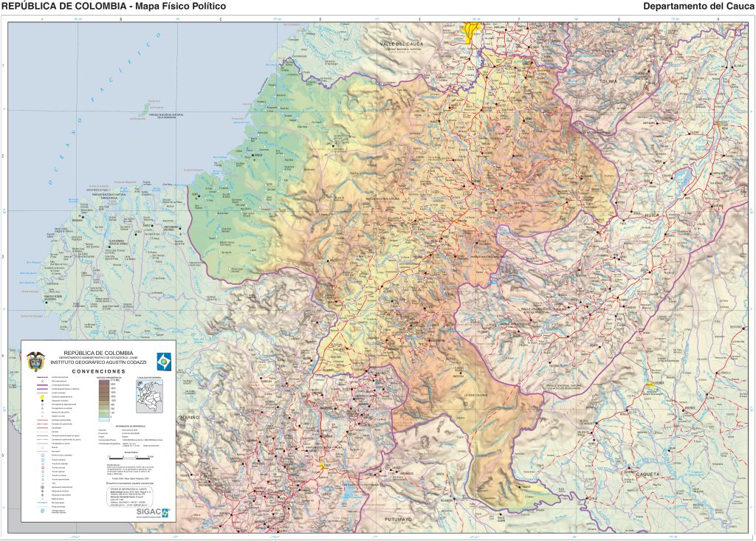The image size is (756, 541).
Task: Click the Colombian coat of arms emblem
Action: click(x=35, y=361)
